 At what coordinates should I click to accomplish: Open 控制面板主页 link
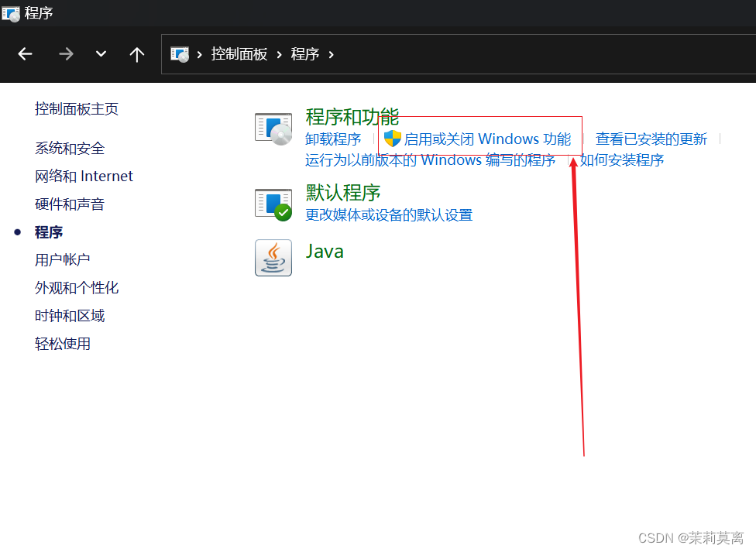(77, 109)
